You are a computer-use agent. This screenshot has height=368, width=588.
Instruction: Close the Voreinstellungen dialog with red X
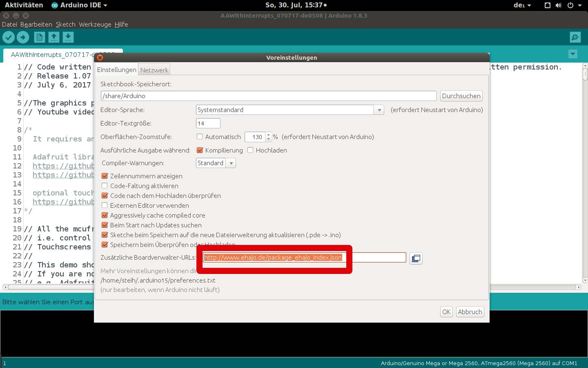100,58
